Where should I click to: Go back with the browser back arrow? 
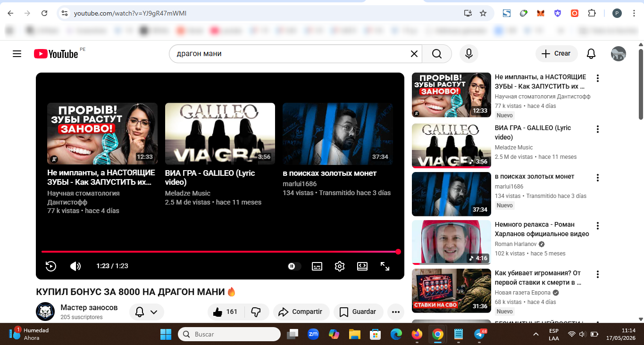click(10, 13)
